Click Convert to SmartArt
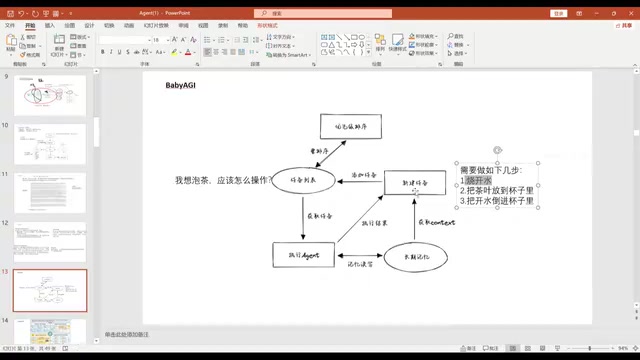Image resolution: width=640 pixels, height=360 pixels. (x=289, y=55)
